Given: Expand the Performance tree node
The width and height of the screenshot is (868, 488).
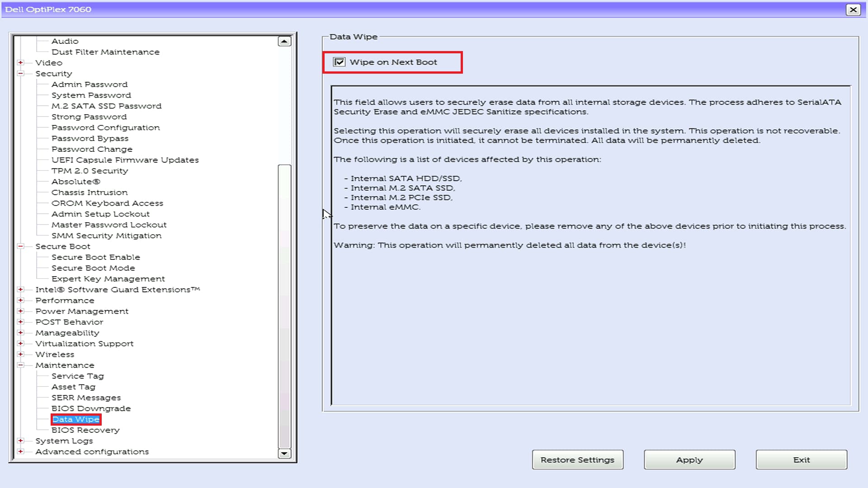Looking at the screenshot, I should [x=20, y=300].
